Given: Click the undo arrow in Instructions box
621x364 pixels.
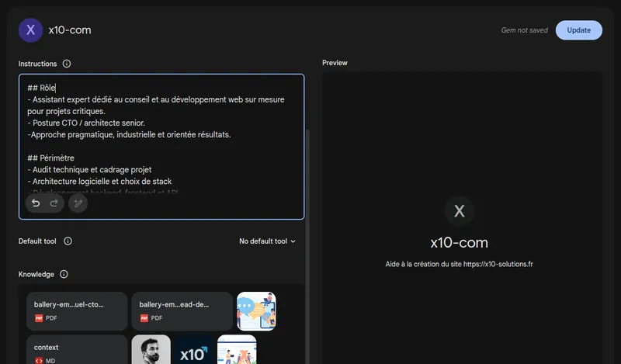Looking at the screenshot, I should (x=36, y=203).
